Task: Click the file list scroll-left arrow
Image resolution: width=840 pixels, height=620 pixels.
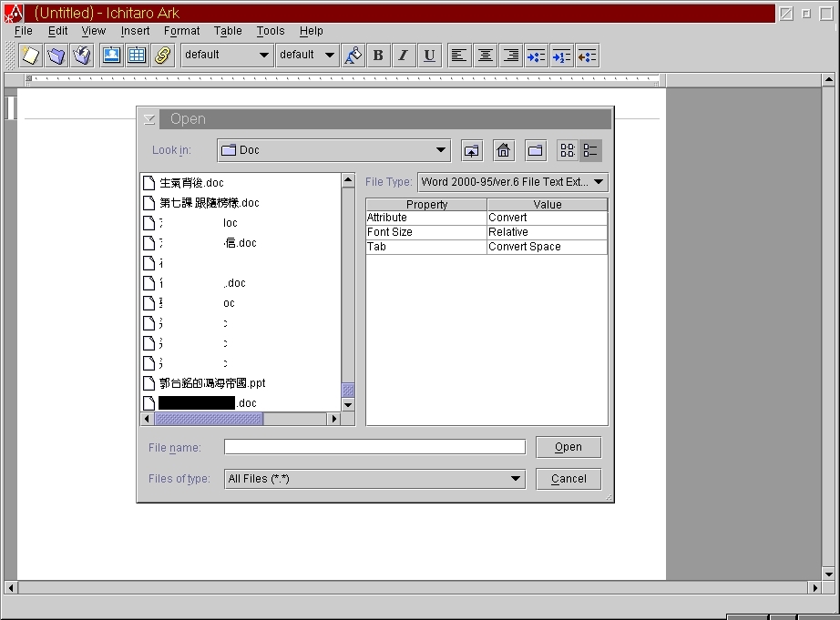Action: (x=148, y=419)
